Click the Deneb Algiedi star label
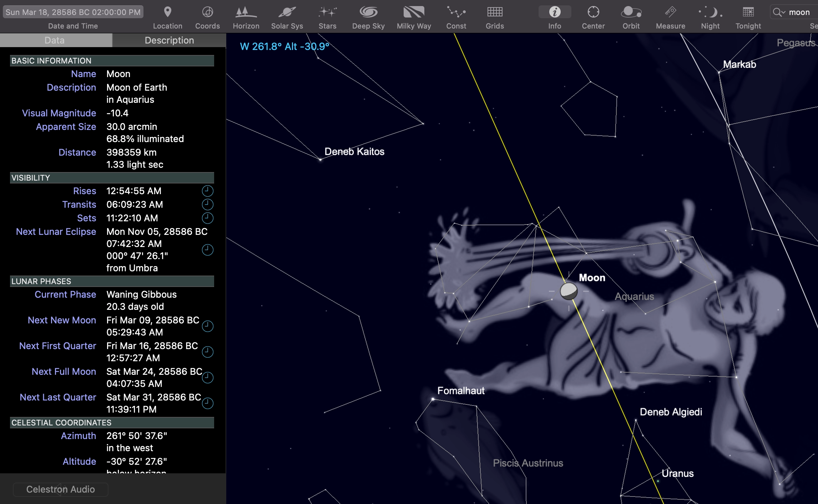 671,412
